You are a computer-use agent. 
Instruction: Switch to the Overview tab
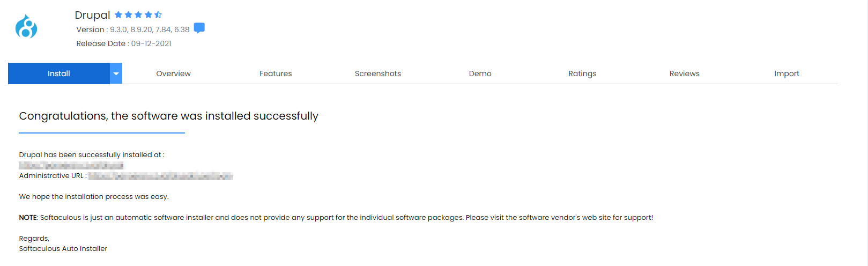coord(173,73)
